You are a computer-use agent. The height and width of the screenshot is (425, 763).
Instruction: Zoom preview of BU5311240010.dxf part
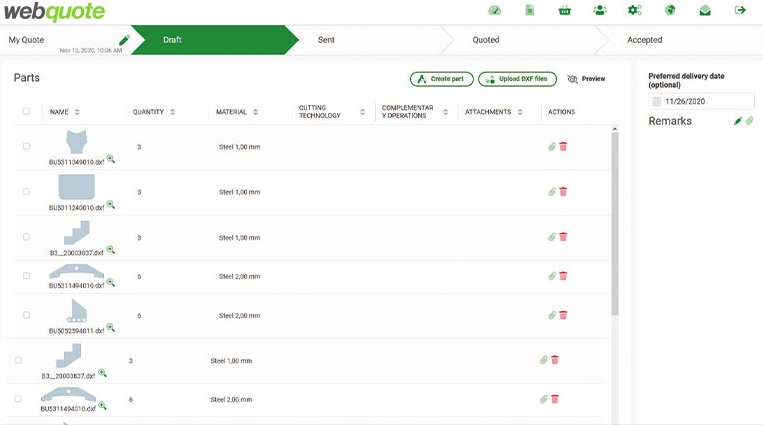tap(111, 204)
